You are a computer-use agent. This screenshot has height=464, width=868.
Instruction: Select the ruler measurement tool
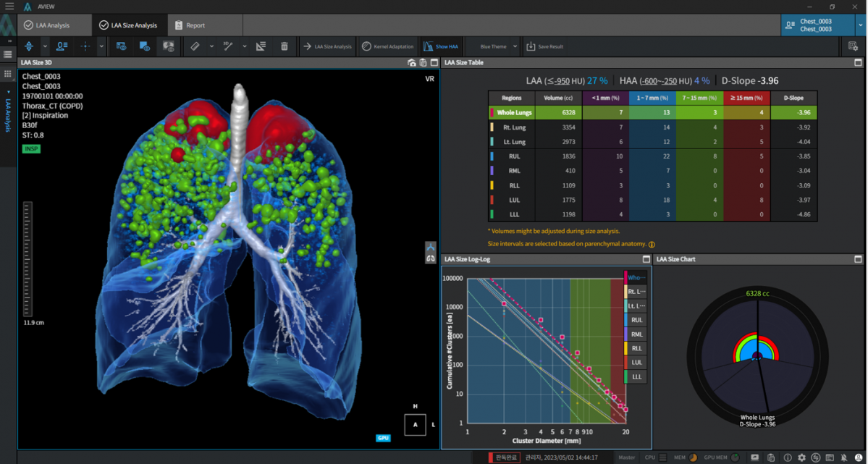coord(195,46)
